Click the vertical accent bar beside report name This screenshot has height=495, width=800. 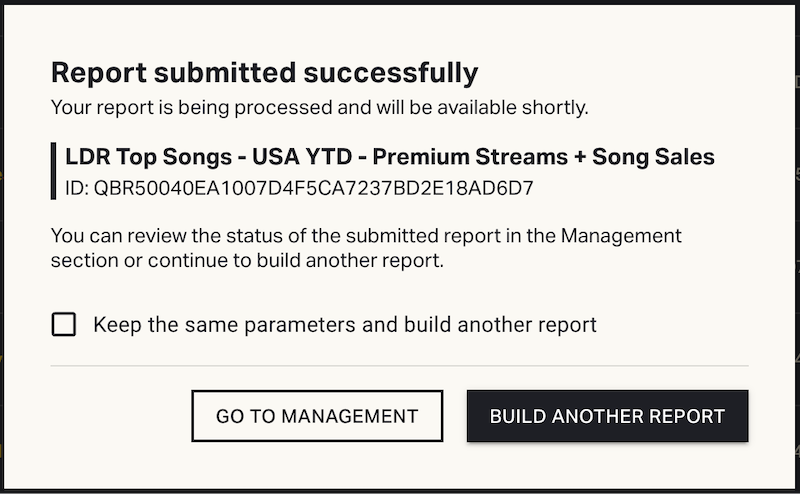click(53, 171)
